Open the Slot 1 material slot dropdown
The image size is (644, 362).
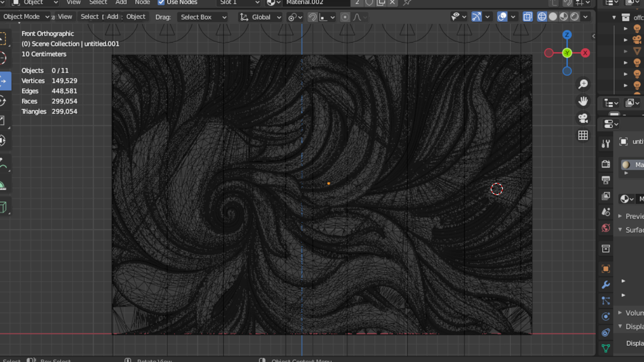(x=239, y=3)
